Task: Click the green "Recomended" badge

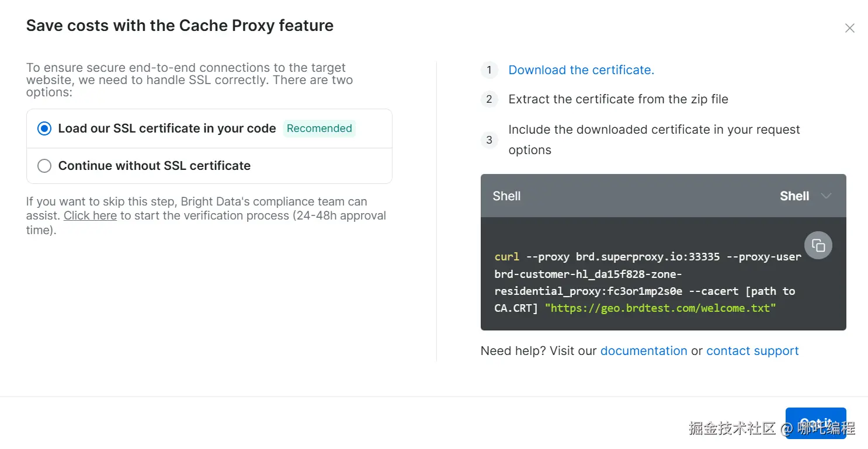Action: point(320,128)
